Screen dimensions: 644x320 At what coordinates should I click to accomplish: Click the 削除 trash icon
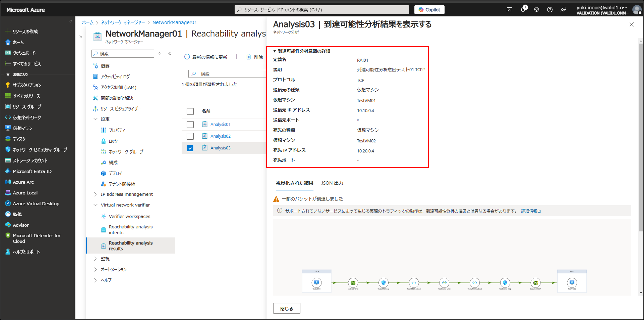point(248,57)
